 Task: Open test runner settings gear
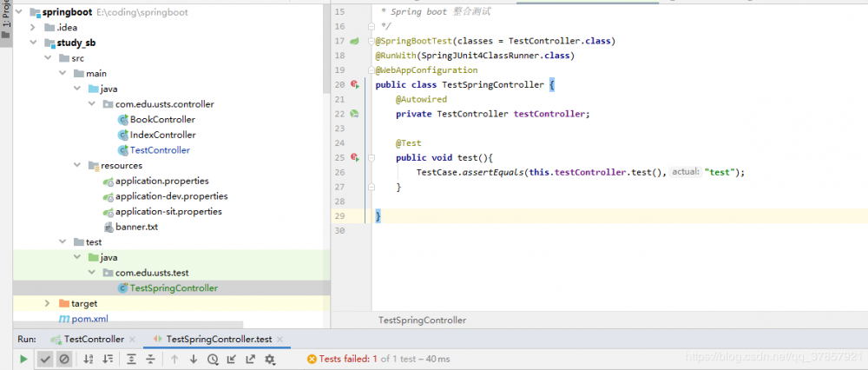coord(270,359)
